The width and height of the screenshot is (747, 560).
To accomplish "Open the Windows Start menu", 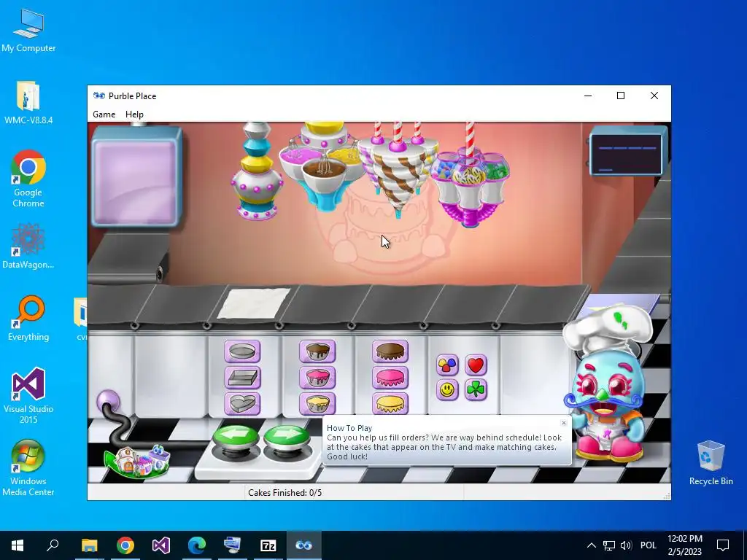I will (x=18, y=545).
